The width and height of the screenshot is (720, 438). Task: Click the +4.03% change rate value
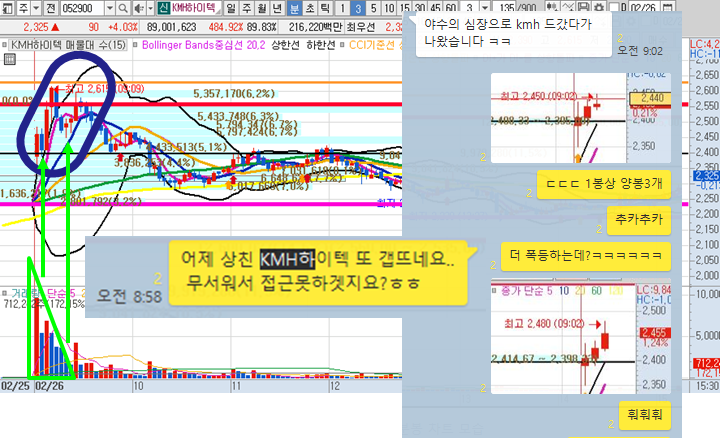point(123,27)
